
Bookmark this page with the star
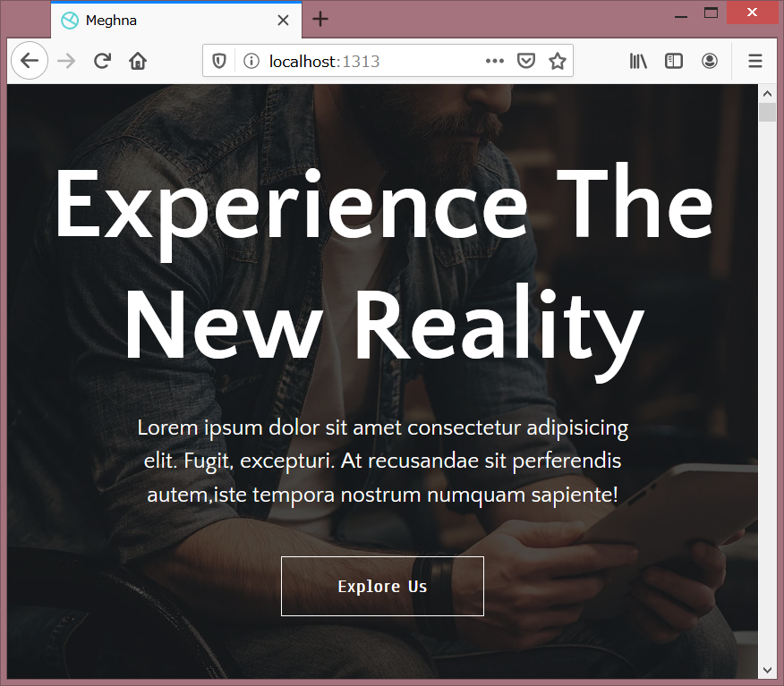tap(558, 61)
